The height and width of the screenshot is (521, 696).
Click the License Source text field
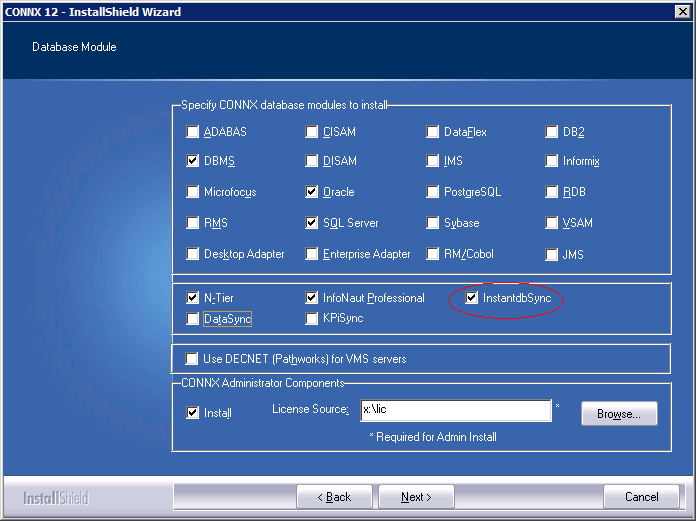point(456,410)
